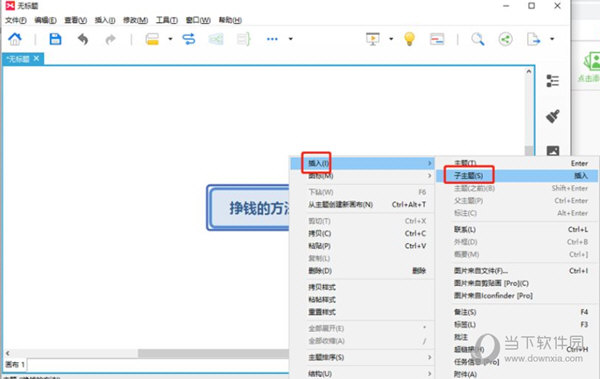Viewport: 600px width, 379px height.
Task: Insert a relationship using blue arrows icon
Action: [x=189, y=39]
